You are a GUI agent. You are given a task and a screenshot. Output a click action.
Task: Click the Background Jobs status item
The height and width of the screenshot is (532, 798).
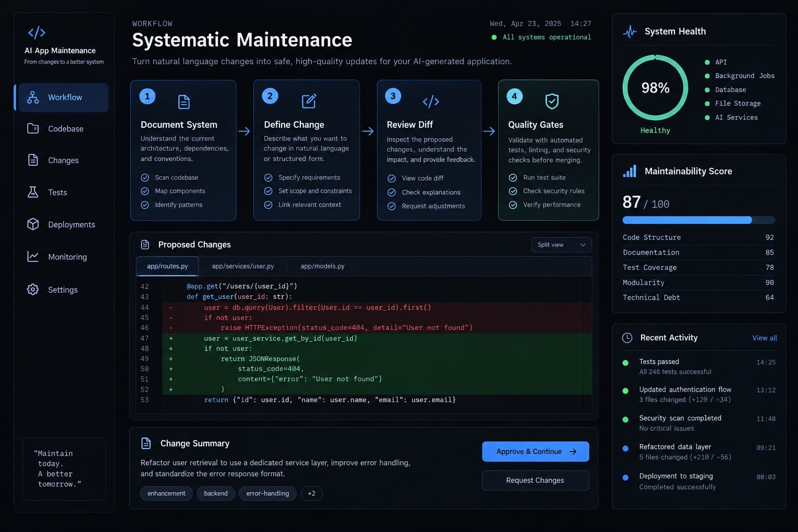pyautogui.click(x=740, y=76)
